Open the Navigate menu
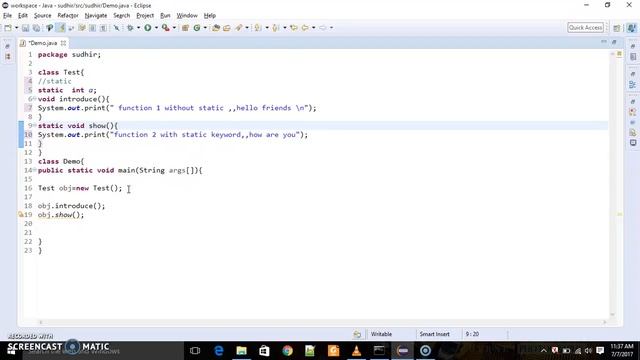This screenshot has height=360, width=640. click(x=96, y=16)
